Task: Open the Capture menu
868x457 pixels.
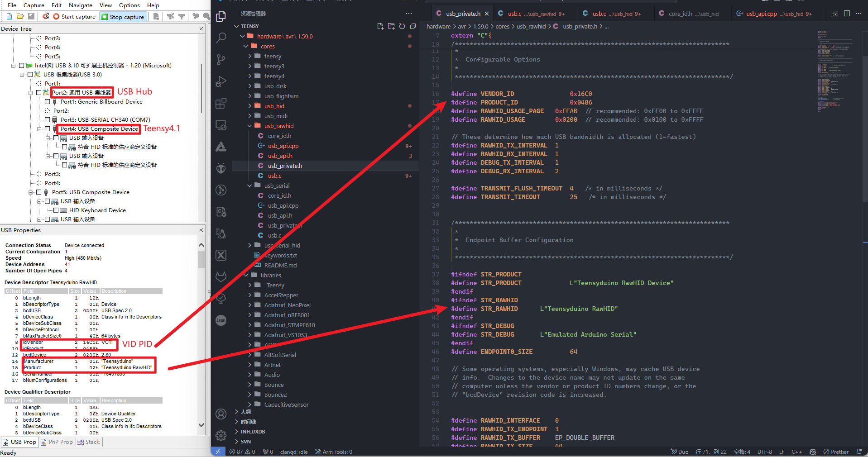Action: [x=34, y=5]
